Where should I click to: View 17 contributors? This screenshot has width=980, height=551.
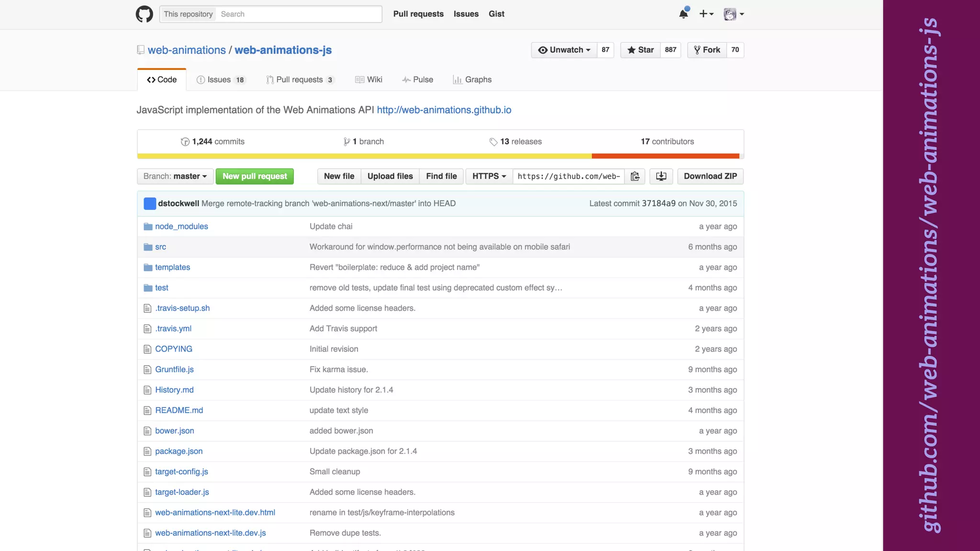pos(667,142)
